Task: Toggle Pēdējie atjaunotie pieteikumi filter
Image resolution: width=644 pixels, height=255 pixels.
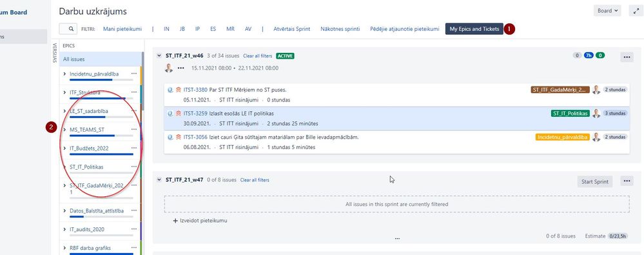Action: 405,29
